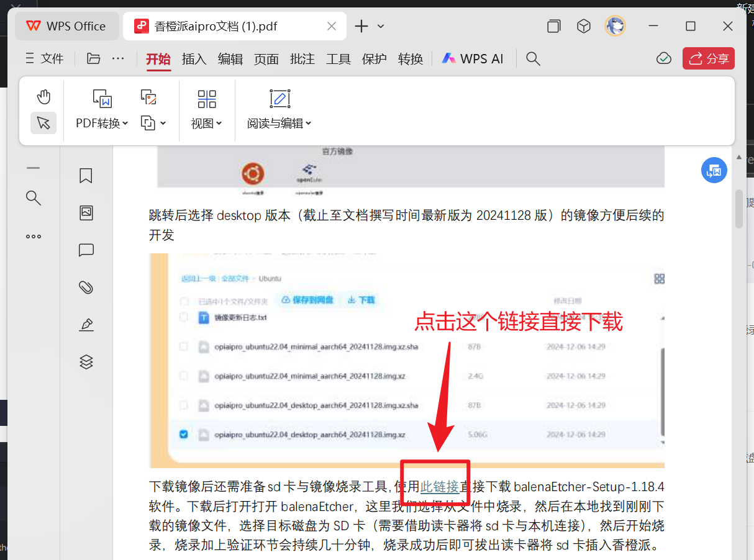Click the 此链接 hyperlink in document

pyautogui.click(x=440, y=486)
